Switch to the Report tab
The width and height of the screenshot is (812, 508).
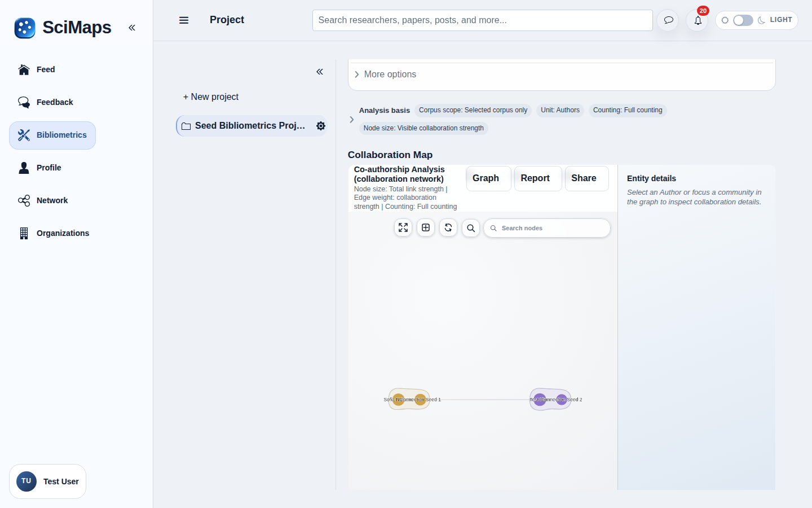click(538, 178)
